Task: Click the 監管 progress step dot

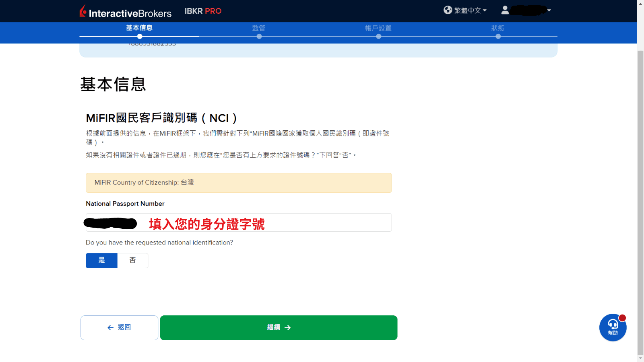Action: point(259,36)
